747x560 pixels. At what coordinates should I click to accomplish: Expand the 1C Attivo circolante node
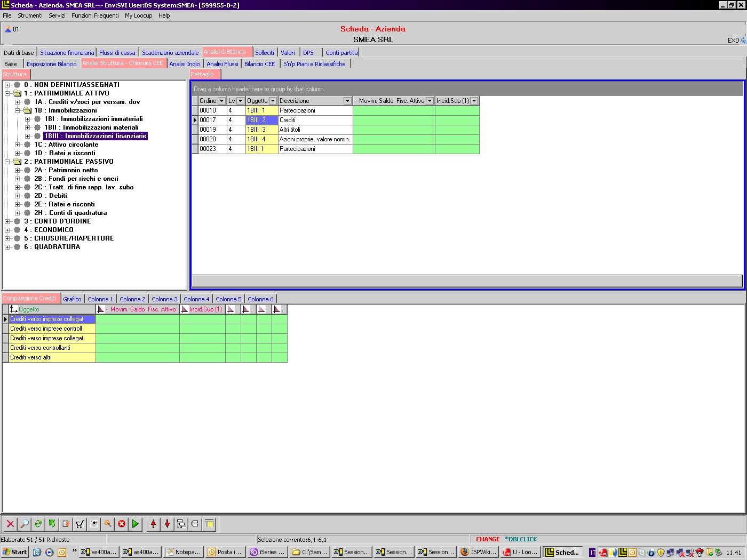click(18, 145)
